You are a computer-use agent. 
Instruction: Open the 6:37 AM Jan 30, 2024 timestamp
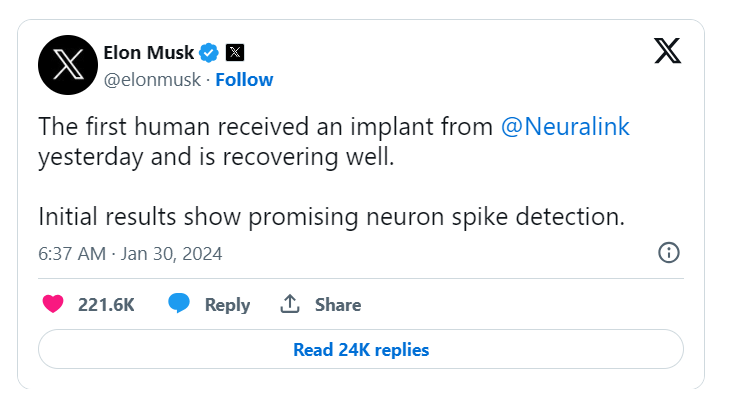click(x=130, y=254)
